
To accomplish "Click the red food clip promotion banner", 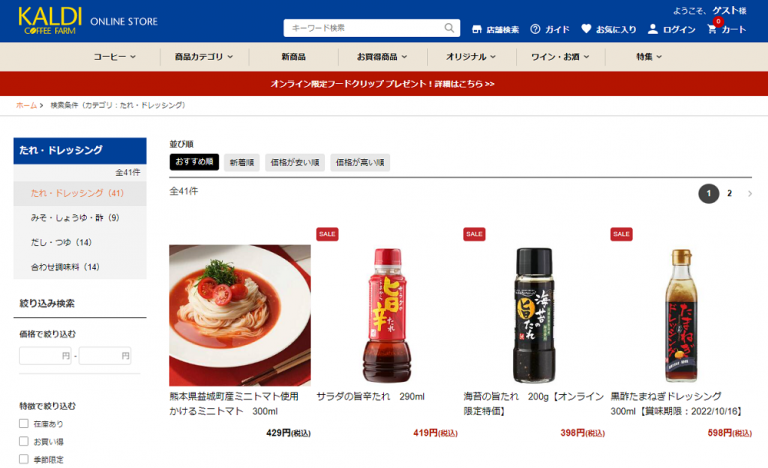I will click(384, 84).
